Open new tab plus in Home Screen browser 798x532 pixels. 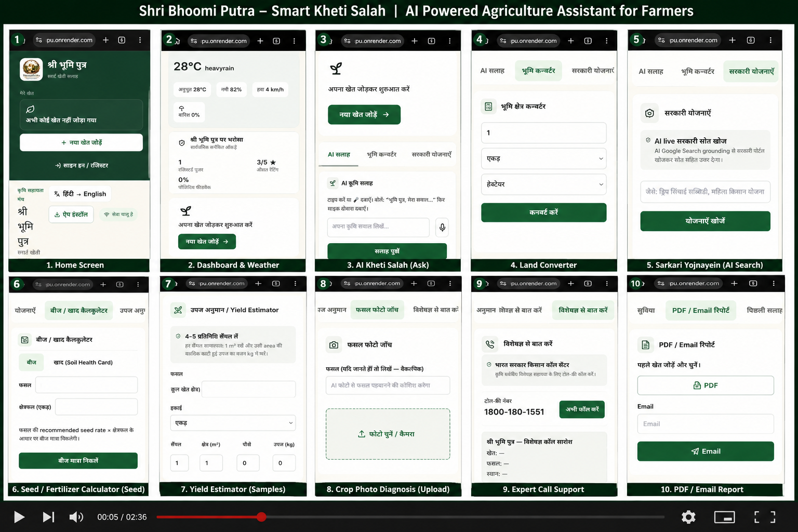coord(105,40)
